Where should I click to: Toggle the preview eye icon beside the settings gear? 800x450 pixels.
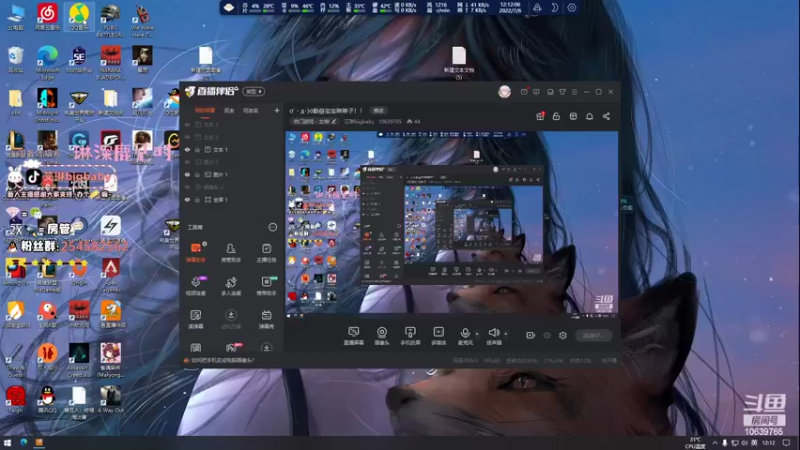pyautogui.click(x=547, y=335)
